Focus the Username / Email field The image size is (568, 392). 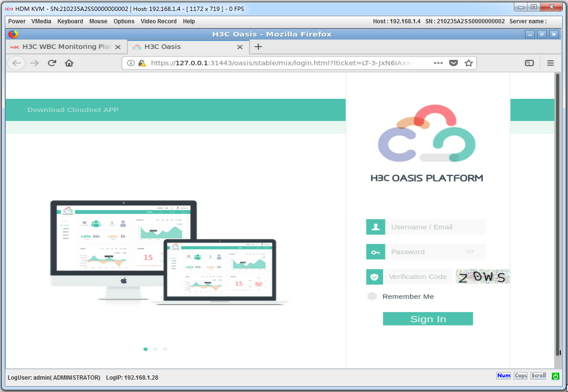point(436,227)
